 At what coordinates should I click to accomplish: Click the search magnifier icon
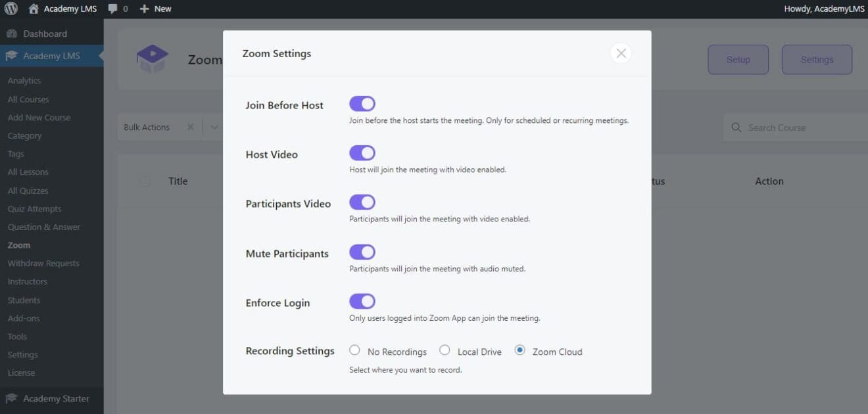pyautogui.click(x=736, y=127)
